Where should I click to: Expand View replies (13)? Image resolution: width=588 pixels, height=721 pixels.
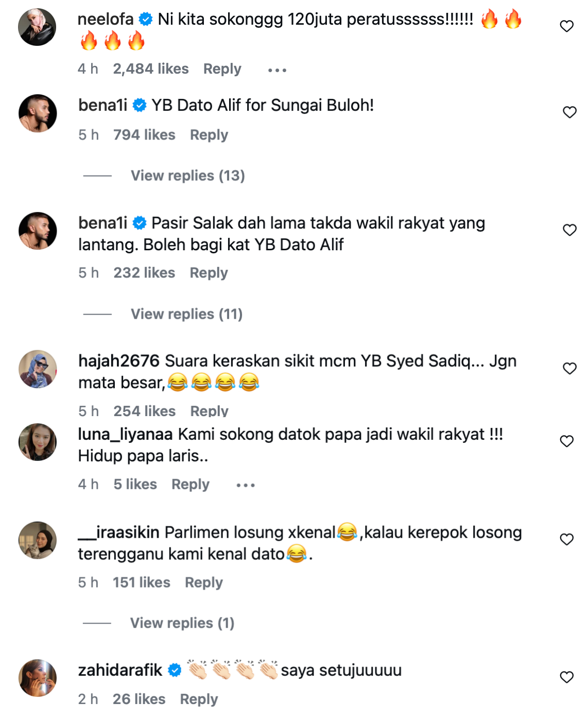[x=187, y=176]
